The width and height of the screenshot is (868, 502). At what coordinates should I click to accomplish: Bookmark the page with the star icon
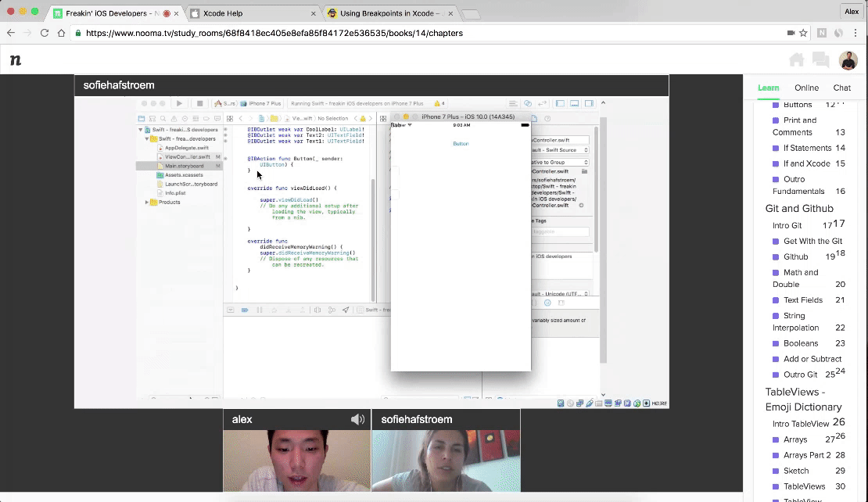(803, 33)
